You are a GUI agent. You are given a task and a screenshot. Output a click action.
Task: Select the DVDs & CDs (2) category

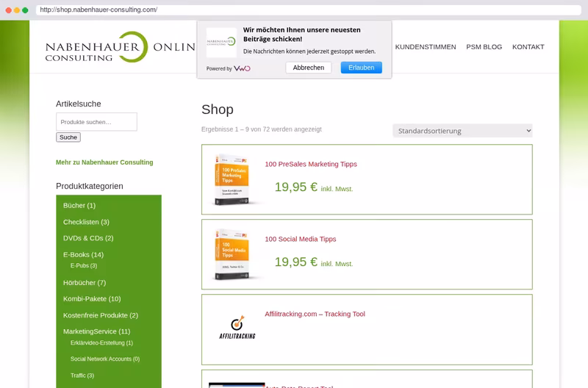click(x=88, y=238)
